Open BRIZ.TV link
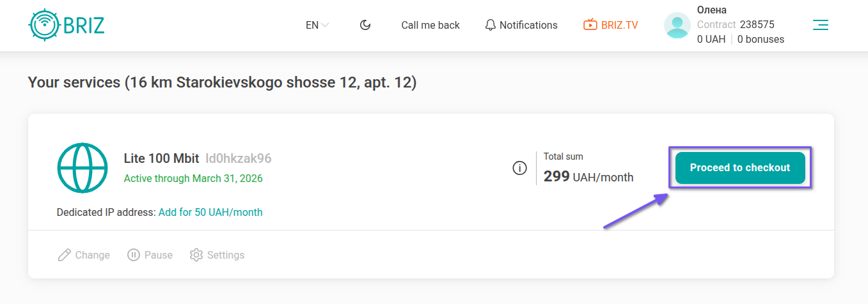The width and height of the screenshot is (868, 304). pyautogui.click(x=619, y=26)
